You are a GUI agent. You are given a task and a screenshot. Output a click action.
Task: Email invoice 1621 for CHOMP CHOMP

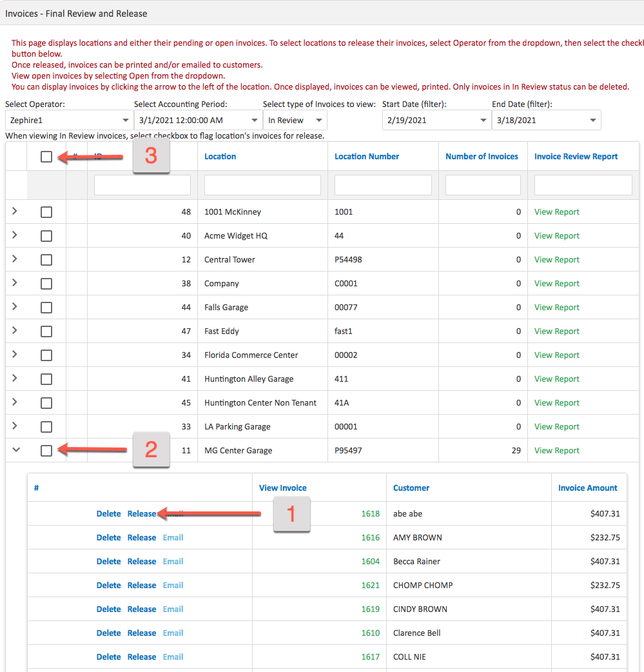pos(172,585)
